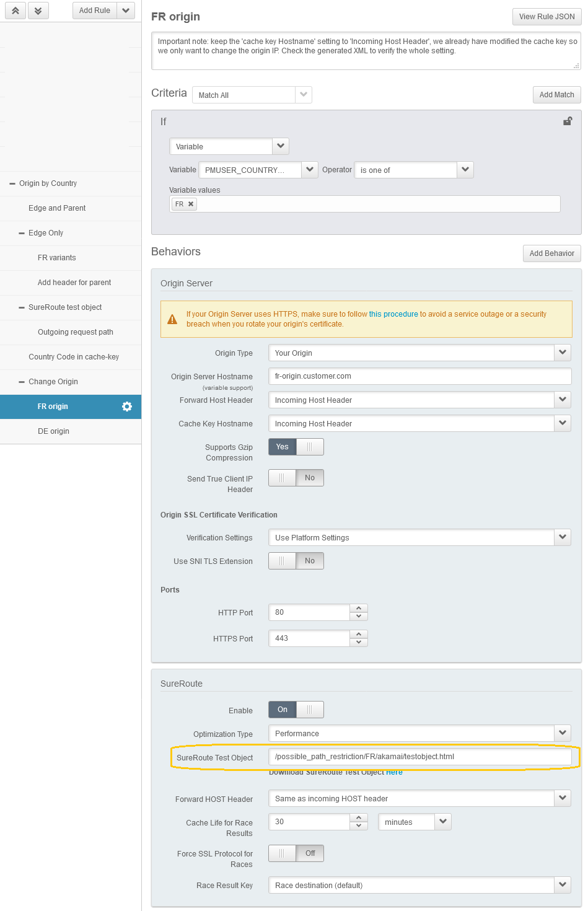Increment the HTTP Port stepper up arrow
Viewport: 588px width, 911px height.
tap(359, 609)
